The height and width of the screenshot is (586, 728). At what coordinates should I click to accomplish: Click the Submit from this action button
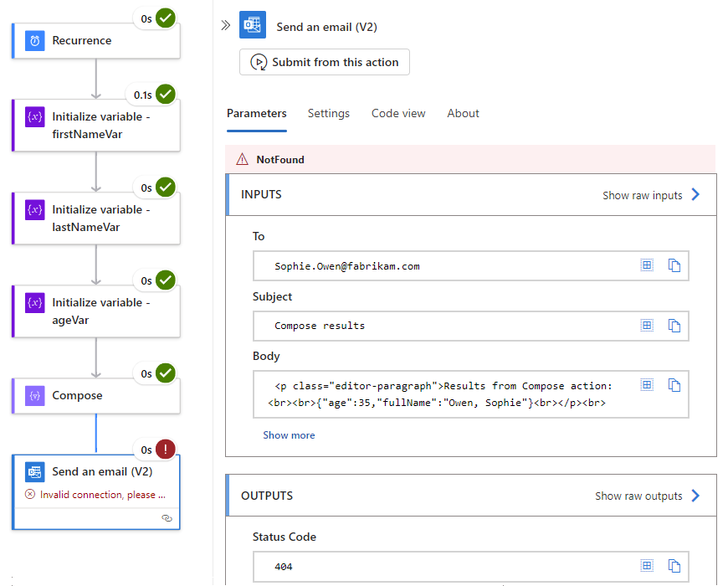(324, 61)
